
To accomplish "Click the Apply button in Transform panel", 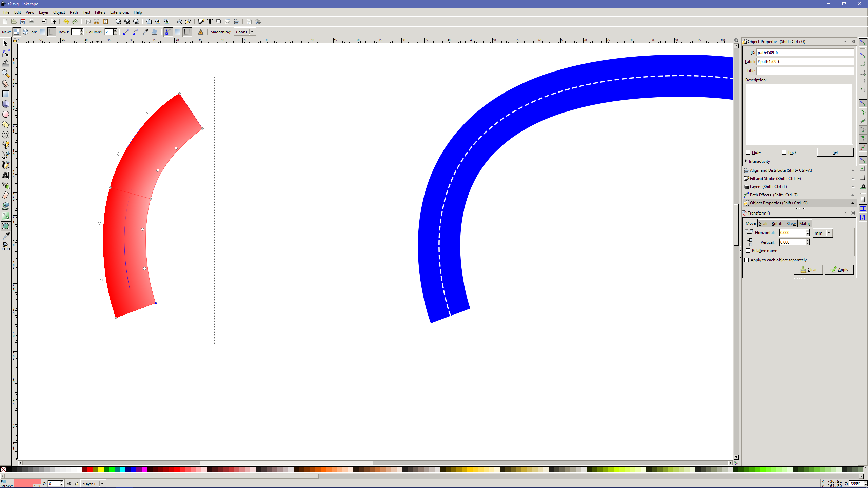I will 839,269.
